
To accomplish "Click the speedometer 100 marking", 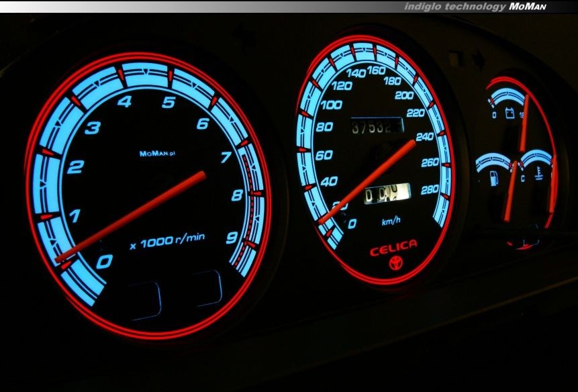I will (332, 105).
